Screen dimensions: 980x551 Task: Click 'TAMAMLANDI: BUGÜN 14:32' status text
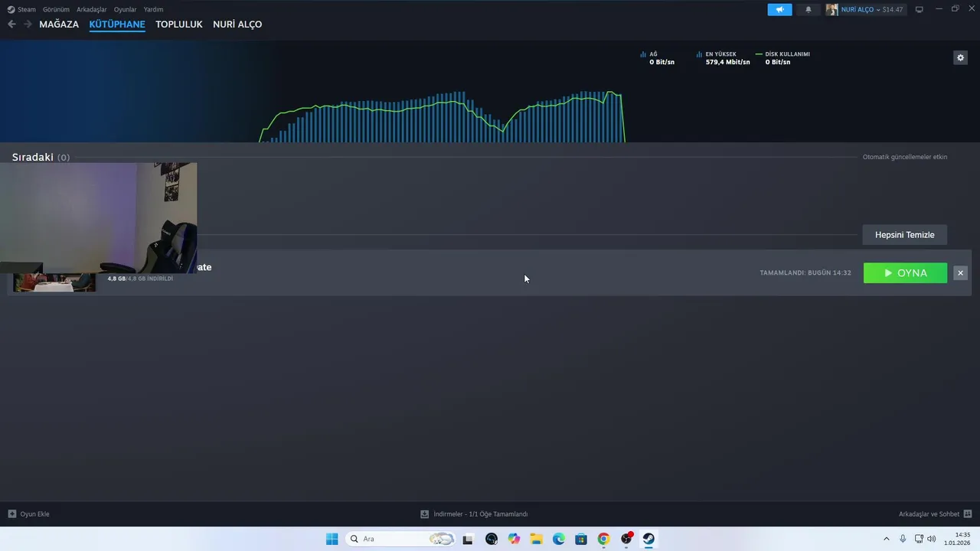coord(805,272)
